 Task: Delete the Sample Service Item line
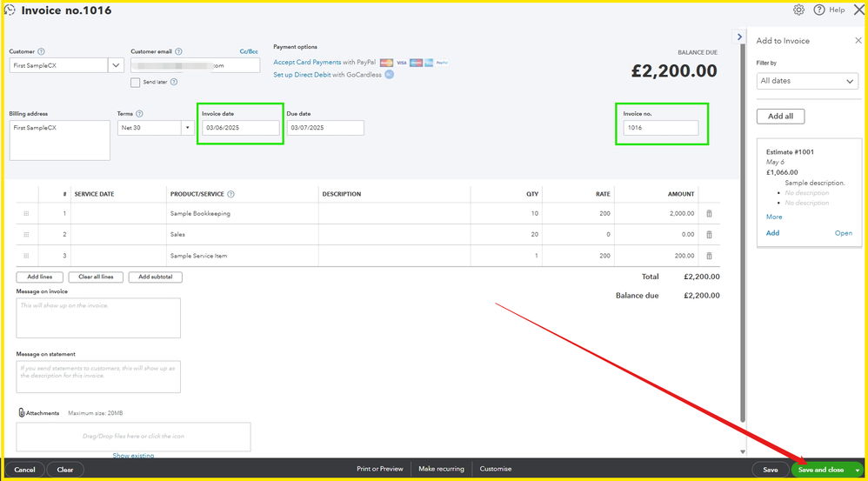[x=709, y=256]
